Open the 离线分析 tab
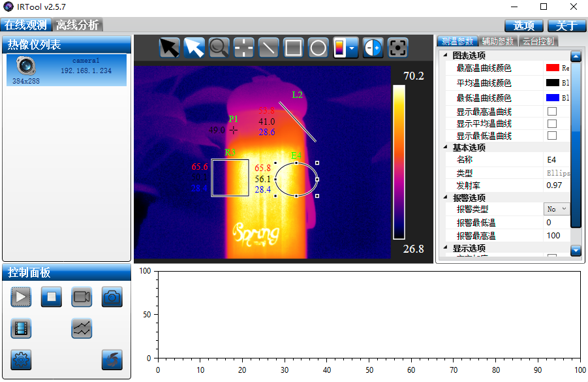The height and width of the screenshot is (382, 588). click(77, 25)
